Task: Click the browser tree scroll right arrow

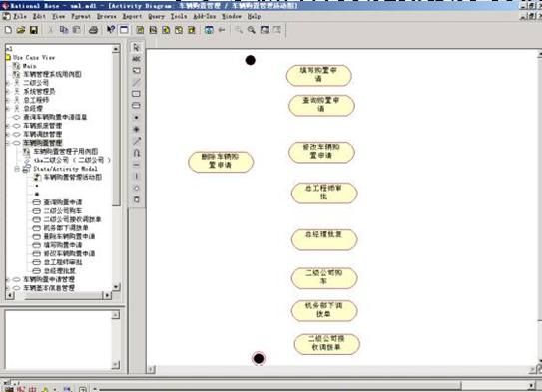Action: coord(107,295)
